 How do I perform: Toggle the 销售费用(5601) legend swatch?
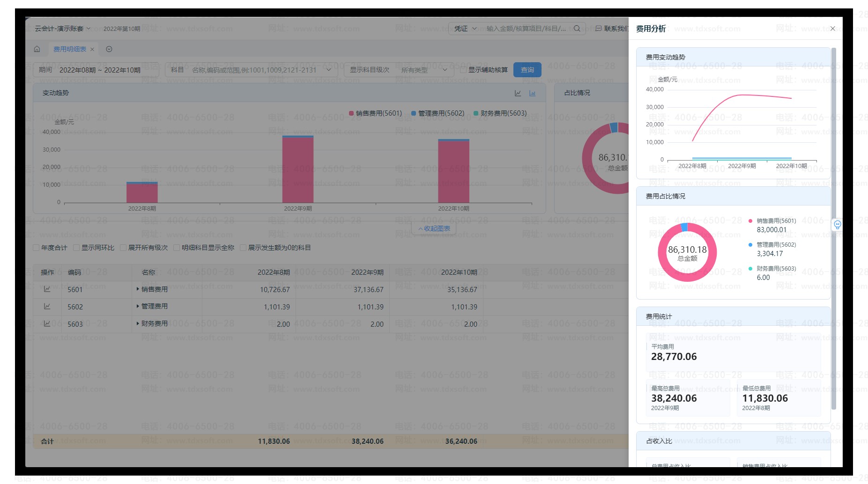coord(351,113)
